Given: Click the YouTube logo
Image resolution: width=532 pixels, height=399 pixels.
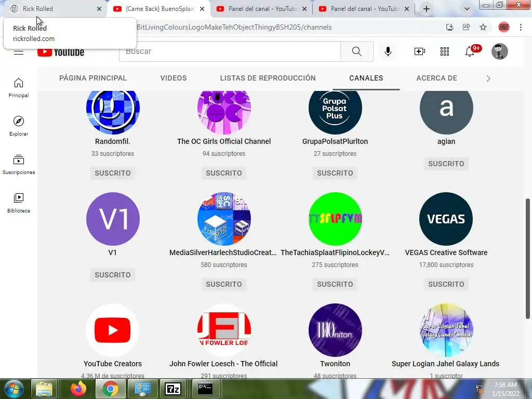Looking at the screenshot, I should coord(61,52).
